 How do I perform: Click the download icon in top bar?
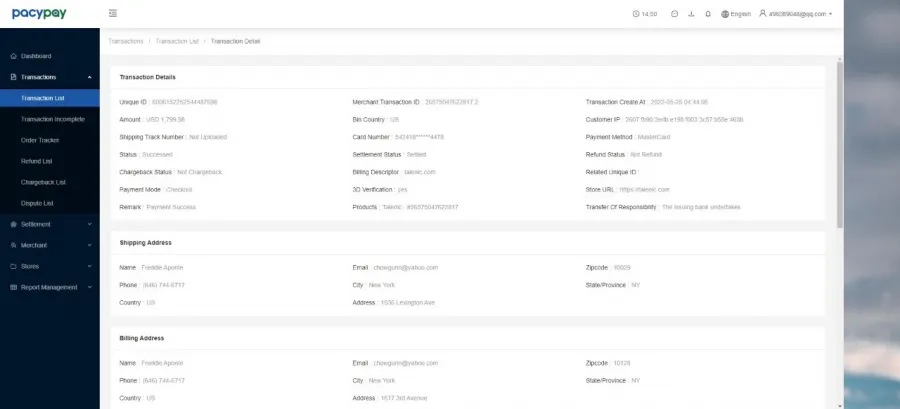pos(691,14)
